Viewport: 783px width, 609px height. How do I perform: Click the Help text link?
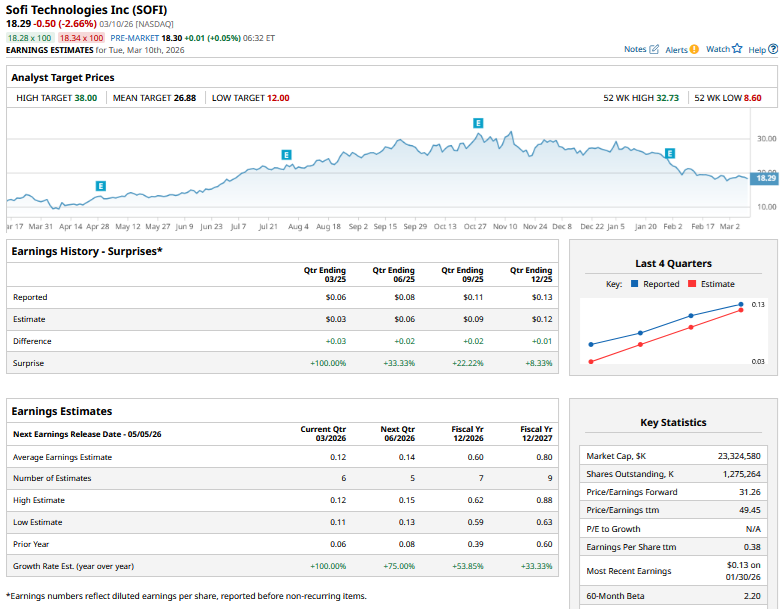pos(756,49)
